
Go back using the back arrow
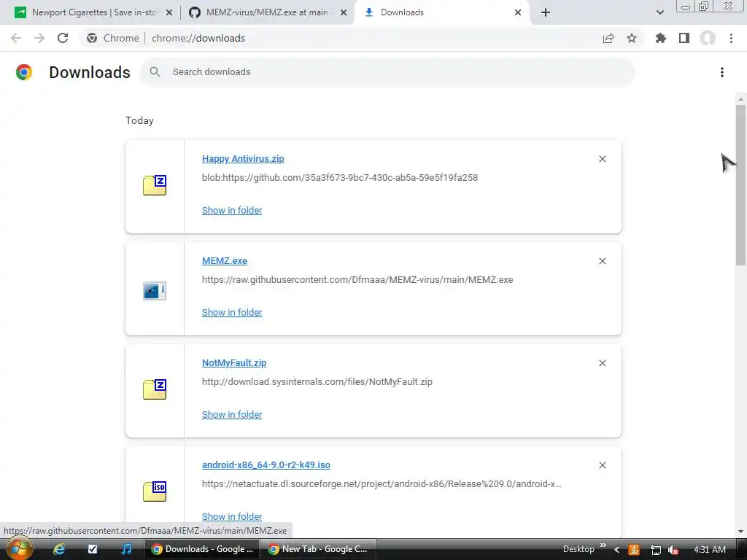pyautogui.click(x=16, y=38)
